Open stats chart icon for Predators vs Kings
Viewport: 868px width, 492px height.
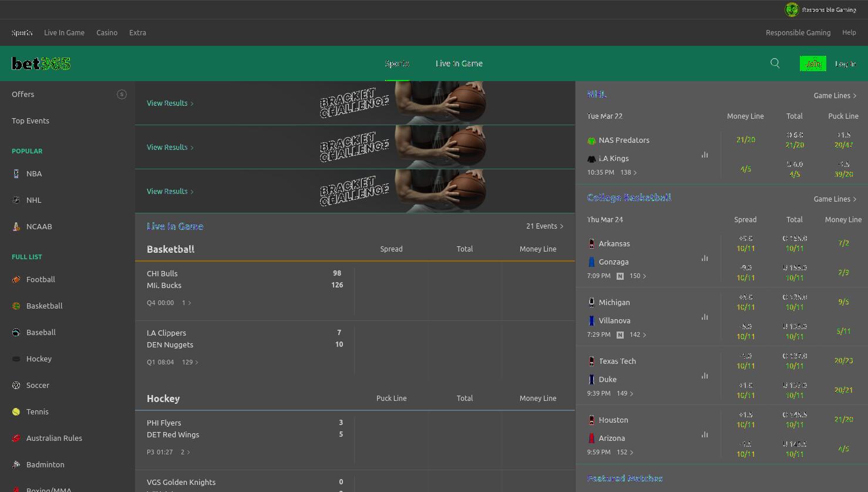(x=705, y=155)
